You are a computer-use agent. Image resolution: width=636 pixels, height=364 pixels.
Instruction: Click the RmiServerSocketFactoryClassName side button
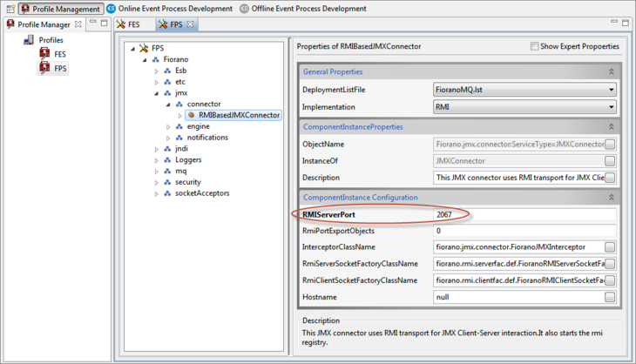(610, 264)
